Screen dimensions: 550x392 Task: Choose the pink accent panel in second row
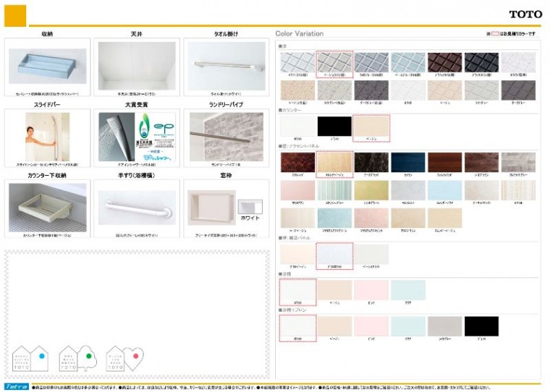point(297,190)
